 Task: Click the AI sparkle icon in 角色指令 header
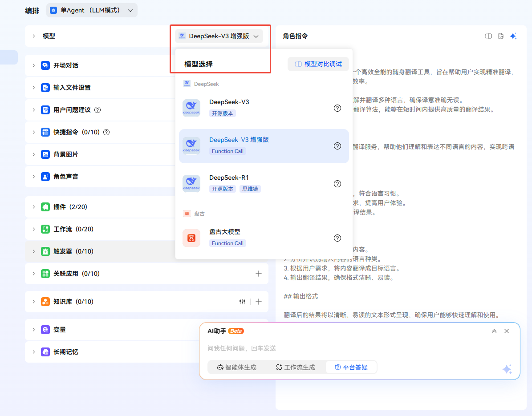click(513, 36)
